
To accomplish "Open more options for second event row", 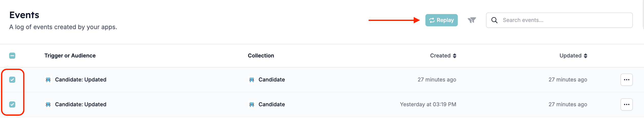I will pos(627,104).
